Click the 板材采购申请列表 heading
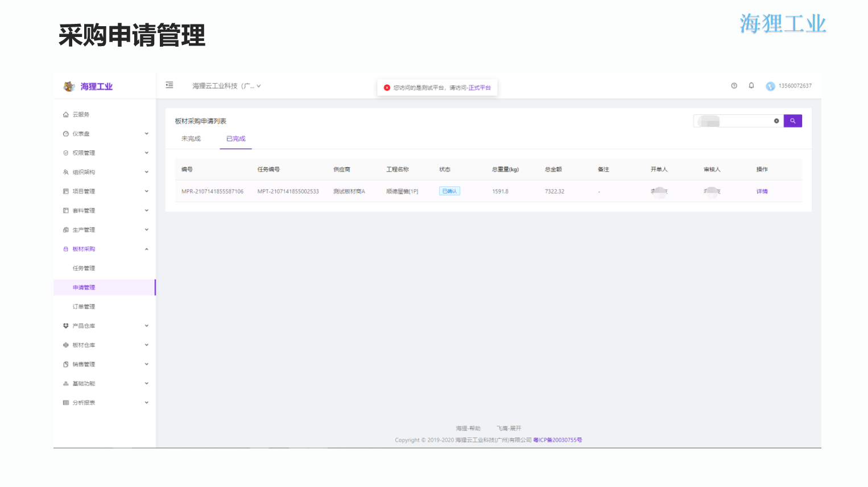The height and width of the screenshot is (487, 868). pyautogui.click(x=201, y=121)
